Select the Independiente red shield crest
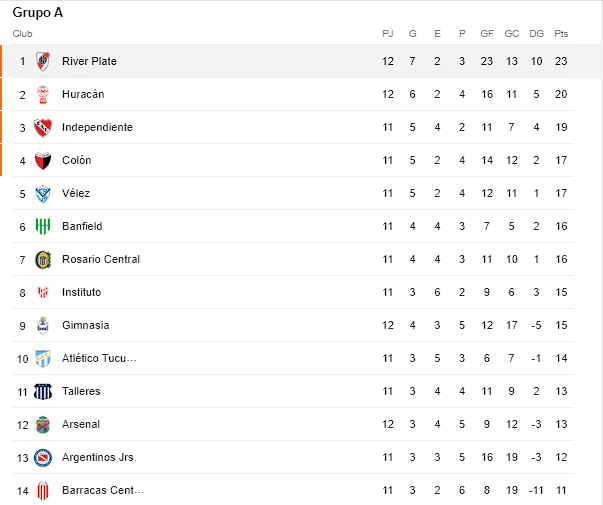 tap(43, 127)
